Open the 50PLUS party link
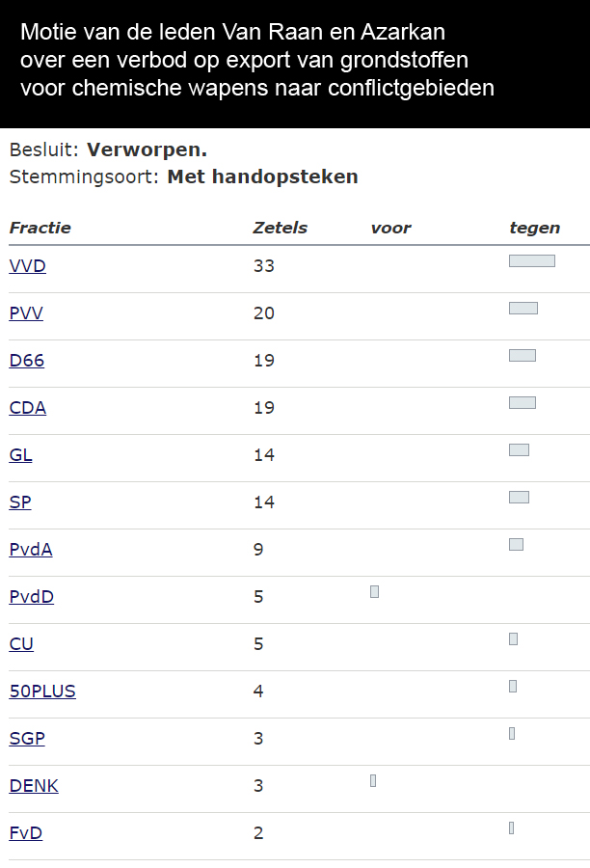This screenshot has width=590, height=868. click(42, 692)
